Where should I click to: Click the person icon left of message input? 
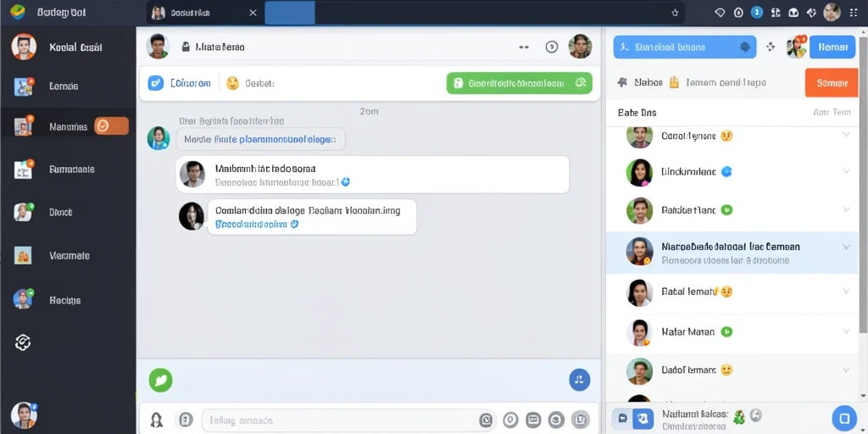coord(157,420)
